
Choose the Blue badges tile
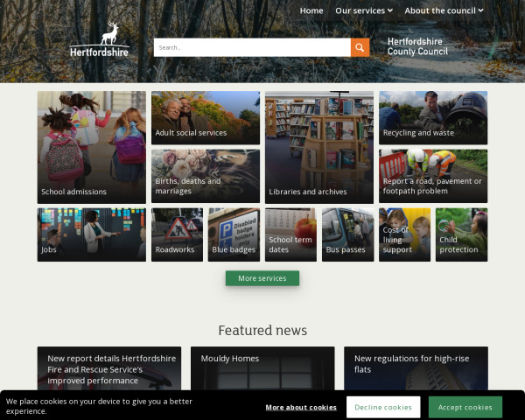234,234
